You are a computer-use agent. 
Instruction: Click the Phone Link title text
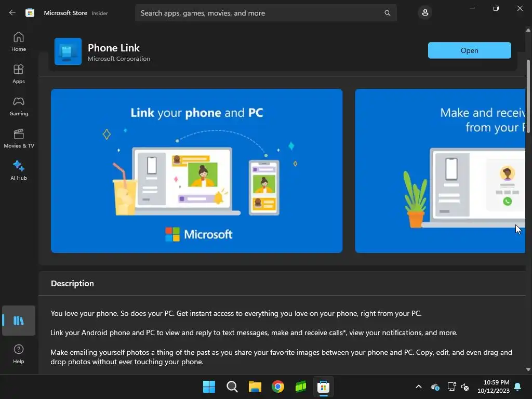coord(114,48)
